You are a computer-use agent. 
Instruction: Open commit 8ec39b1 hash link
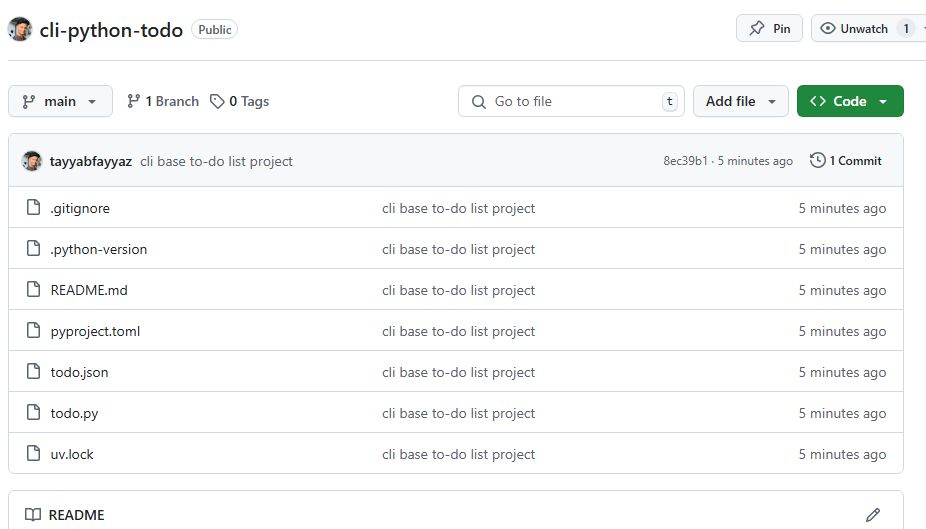(685, 161)
